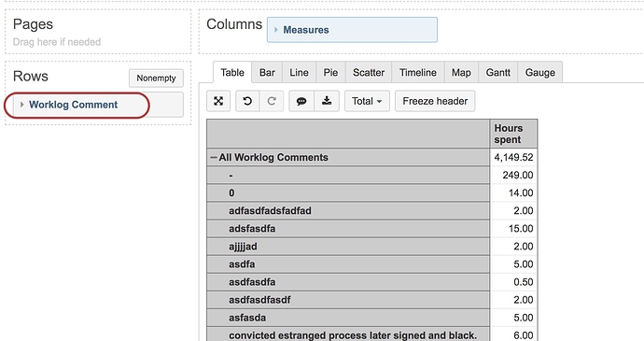This screenshot has height=341, width=644.
Task: Switch to the Line chart tab
Action: [299, 72]
